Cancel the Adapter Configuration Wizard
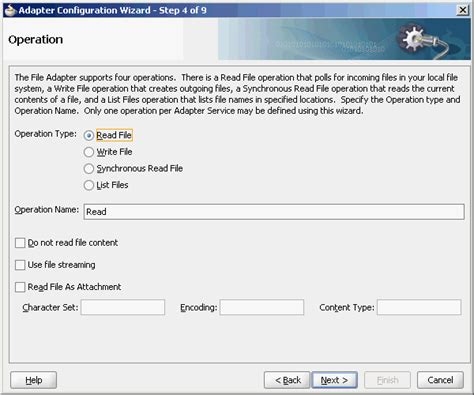 (440, 380)
